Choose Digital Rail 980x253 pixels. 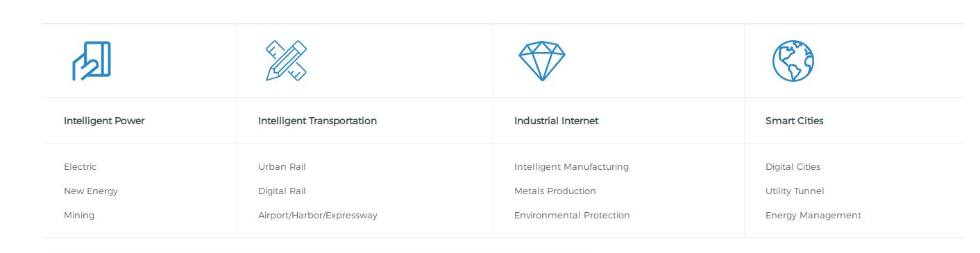point(282,191)
